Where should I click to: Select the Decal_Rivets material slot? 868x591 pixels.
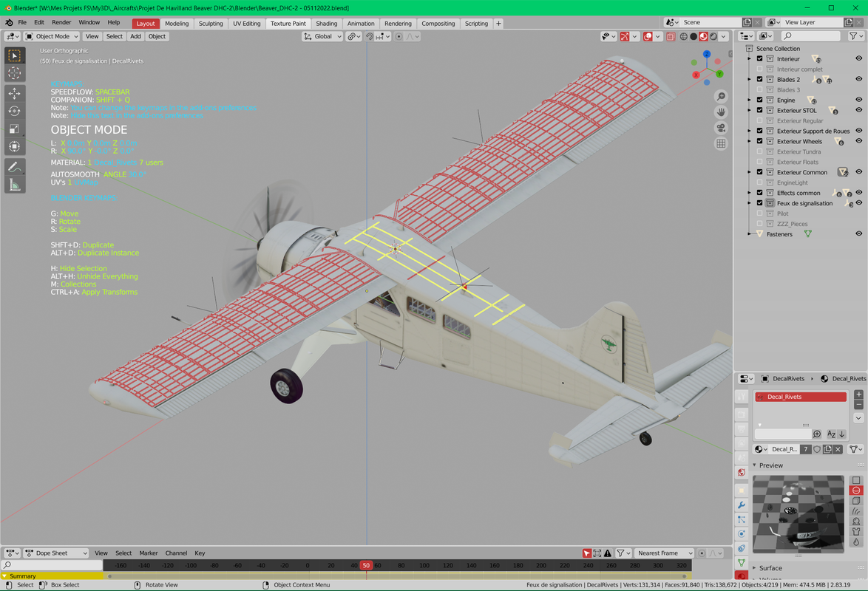(801, 397)
